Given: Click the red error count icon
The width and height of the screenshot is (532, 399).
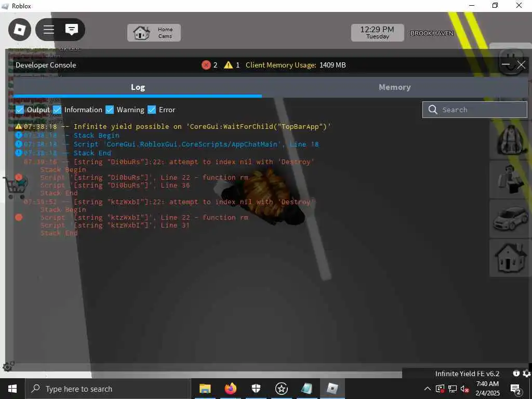Looking at the screenshot, I should [x=206, y=65].
